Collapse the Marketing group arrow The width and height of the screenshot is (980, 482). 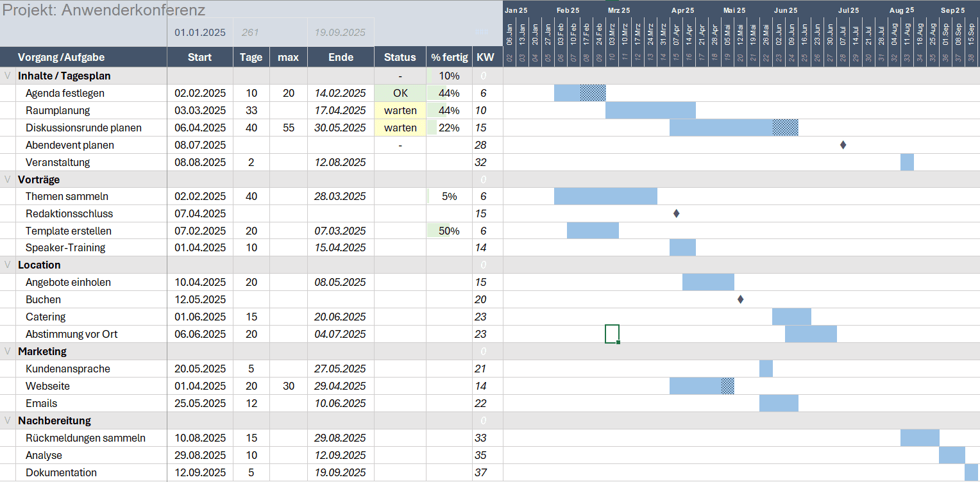click(x=8, y=351)
